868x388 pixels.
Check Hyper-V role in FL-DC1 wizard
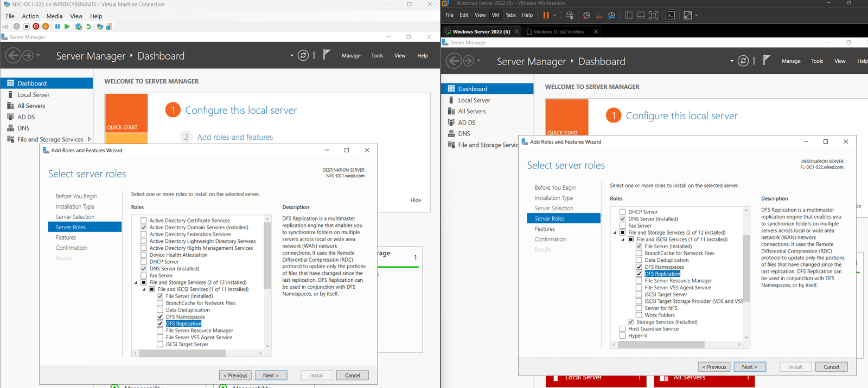(623, 336)
